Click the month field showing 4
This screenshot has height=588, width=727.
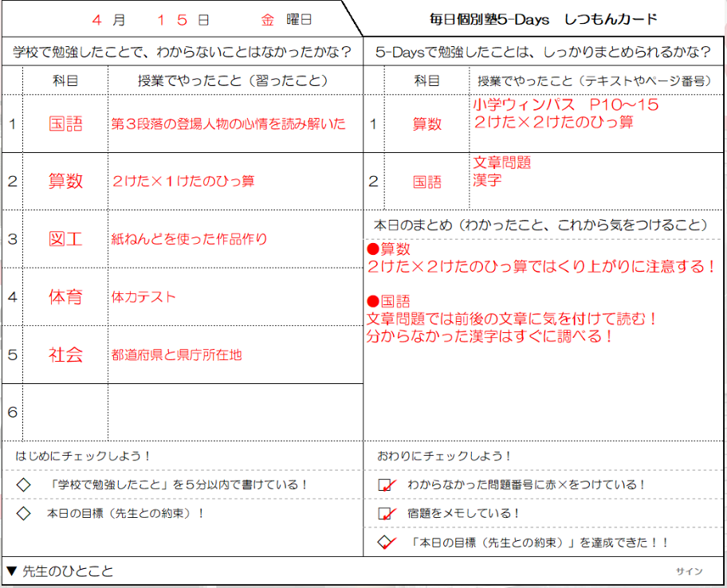[x=96, y=19]
